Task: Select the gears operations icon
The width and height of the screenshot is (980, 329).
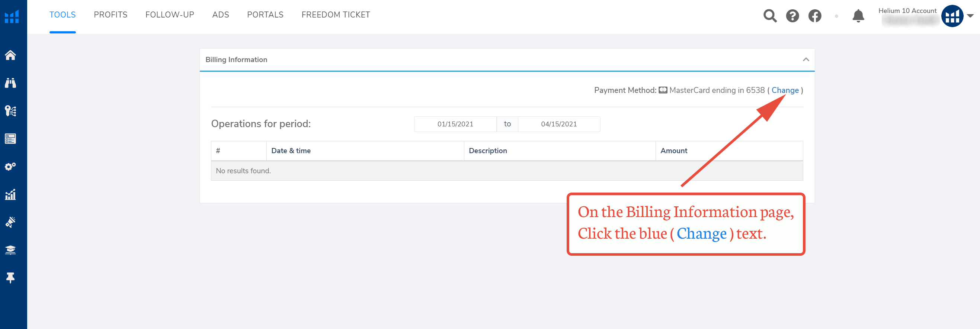Action: coord(10,167)
